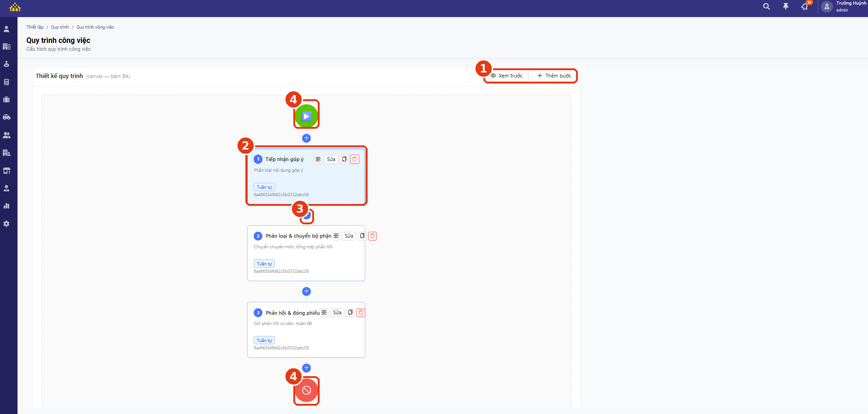Click description 'Phân loại nội dung góp ý'

[x=279, y=170]
